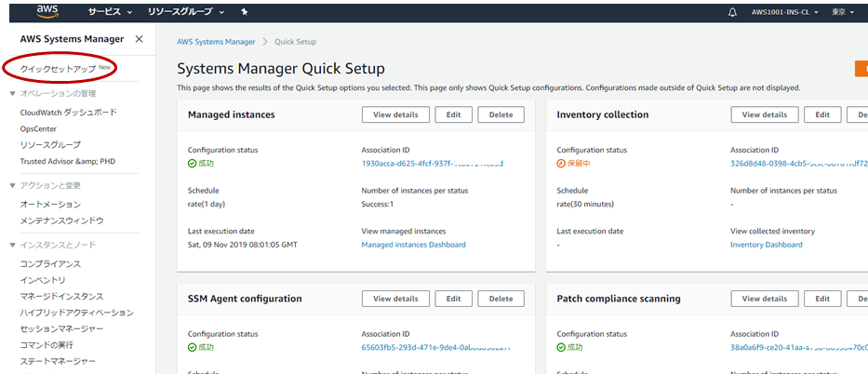Close the AWS Systems Manager sidebar

140,39
